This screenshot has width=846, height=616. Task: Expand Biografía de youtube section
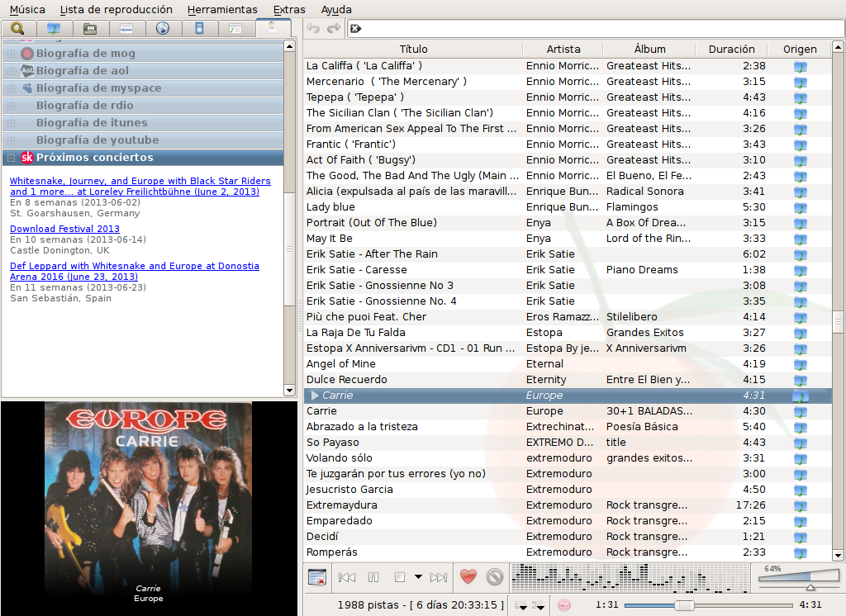[x=11, y=140]
